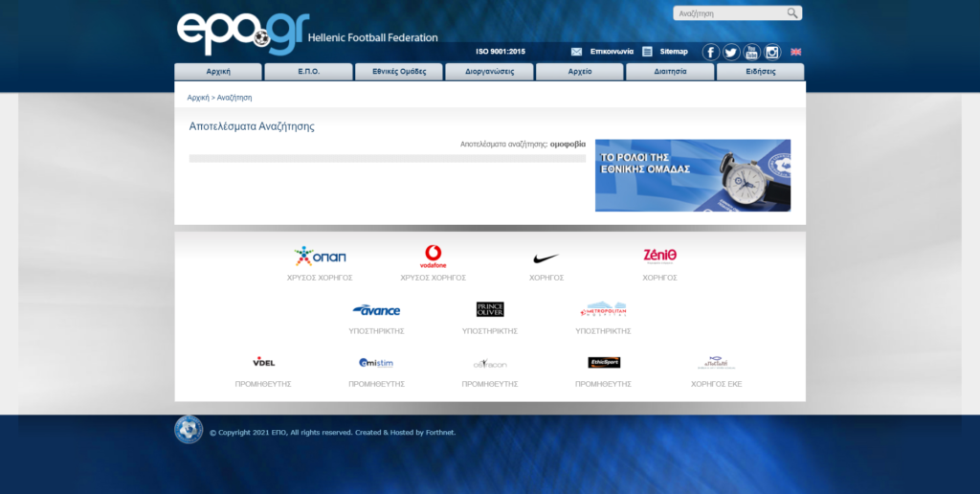The width and height of the screenshot is (980, 494).
Task: Open the Εθνικές Ομάδες menu tab
Action: click(399, 72)
